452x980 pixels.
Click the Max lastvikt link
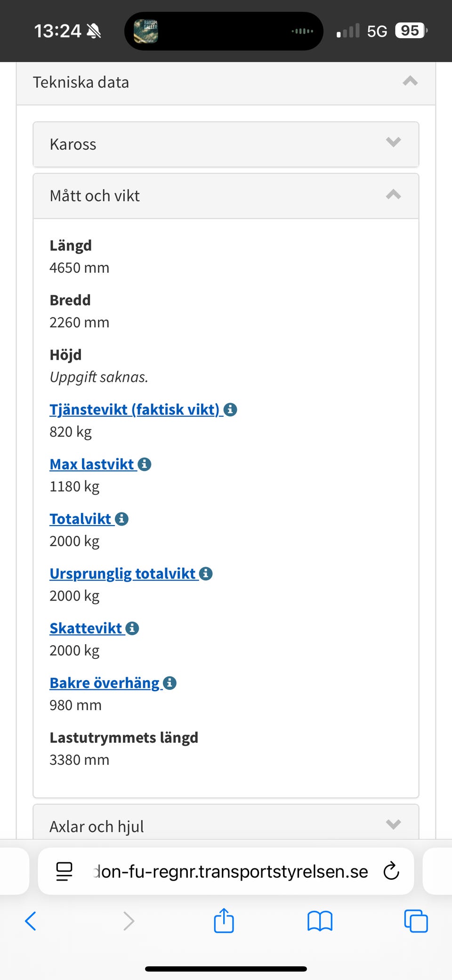[x=92, y=464]
